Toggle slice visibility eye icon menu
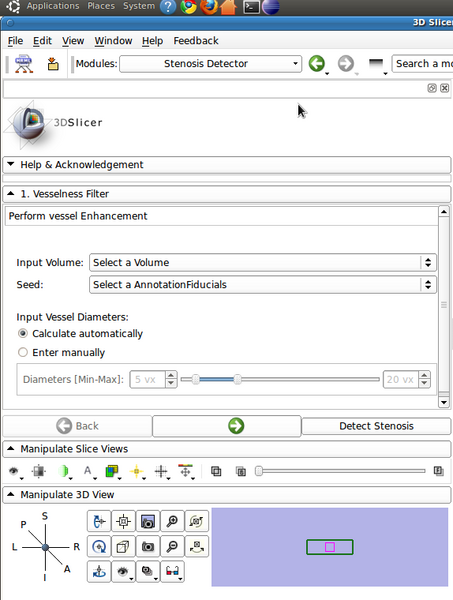This screenshot has width=453, height=600. pos(15,471)
